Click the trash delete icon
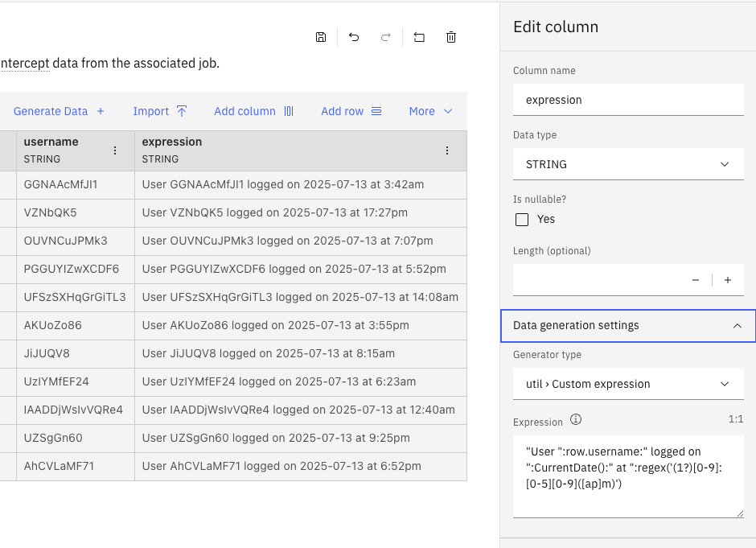This screenshot has height=548, width=756. pyautogui.click(x=451, y=37)
